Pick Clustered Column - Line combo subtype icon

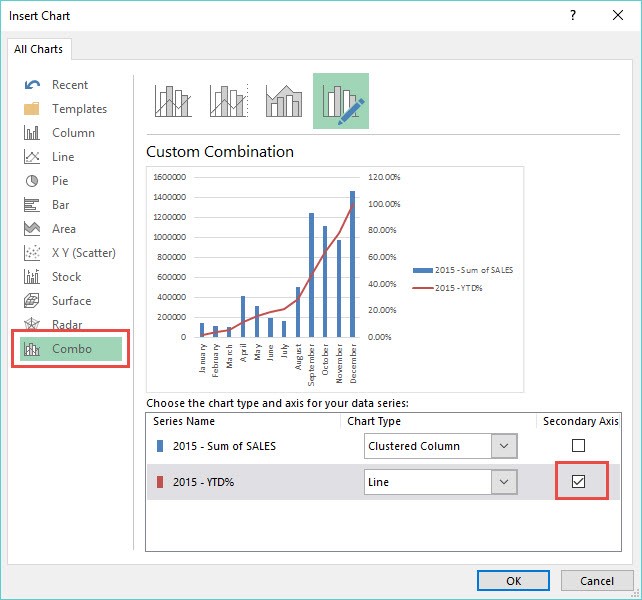pyautogui.click(x=173, y=101)
